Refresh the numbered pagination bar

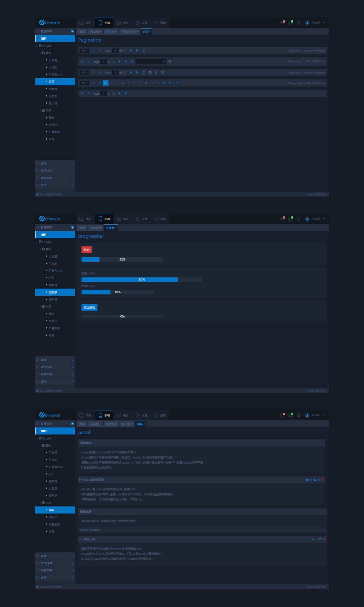tap(177, 83)
